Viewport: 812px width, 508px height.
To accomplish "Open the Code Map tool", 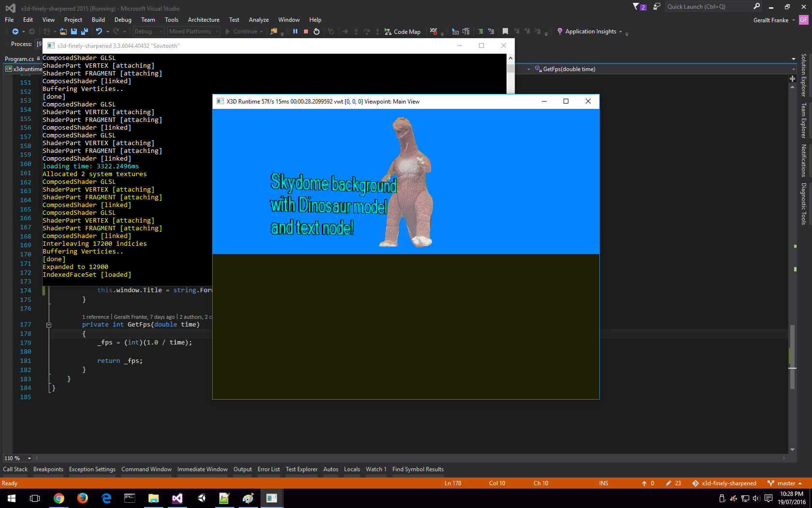I will coord(402,31).
